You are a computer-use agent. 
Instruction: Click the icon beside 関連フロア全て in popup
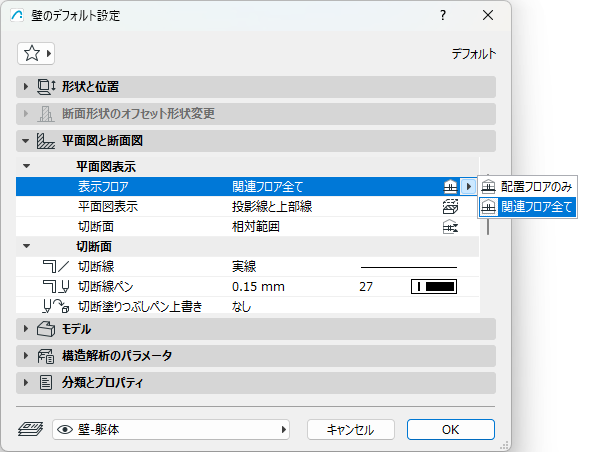click(488, 207)
